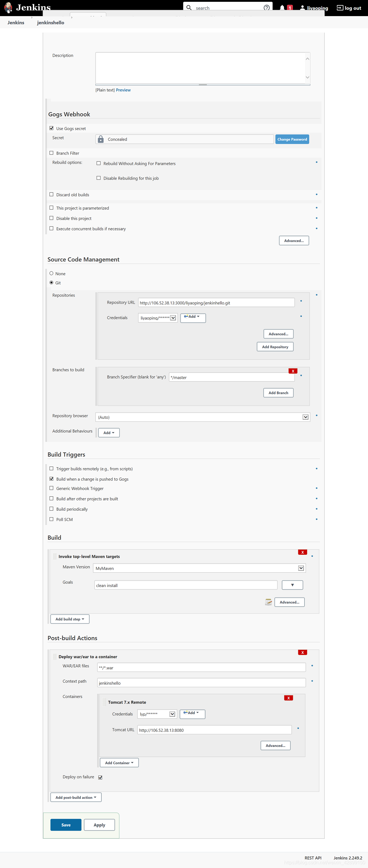Viewport: 368px width, 868px height.
Task: Go to Jenkins breadcrumb
Action: (16, 23)
